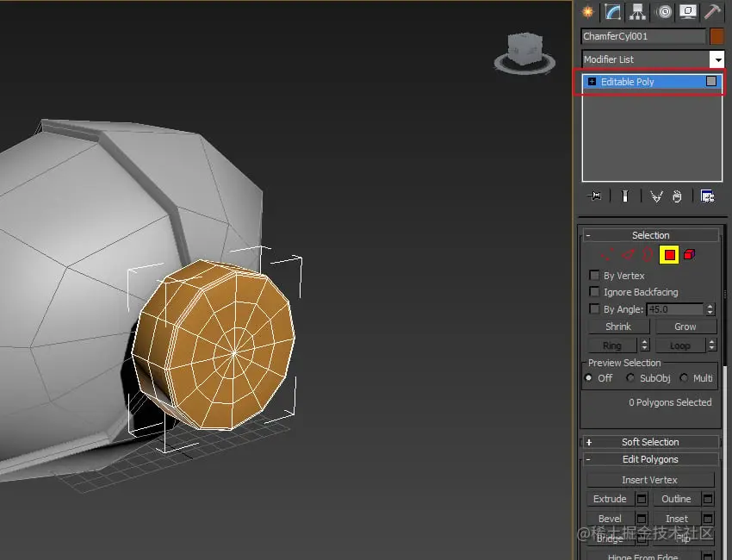Click the Shrink selection button

coord(618,327)
